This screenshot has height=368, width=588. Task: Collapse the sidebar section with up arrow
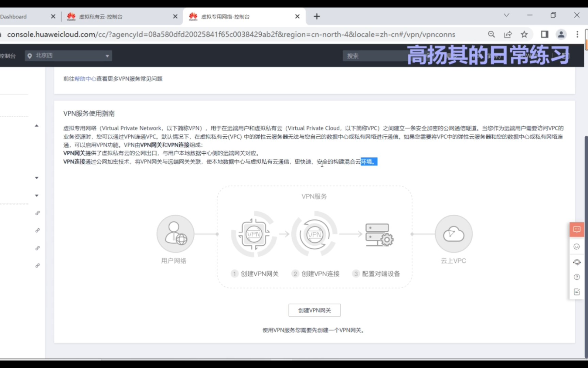37,126
